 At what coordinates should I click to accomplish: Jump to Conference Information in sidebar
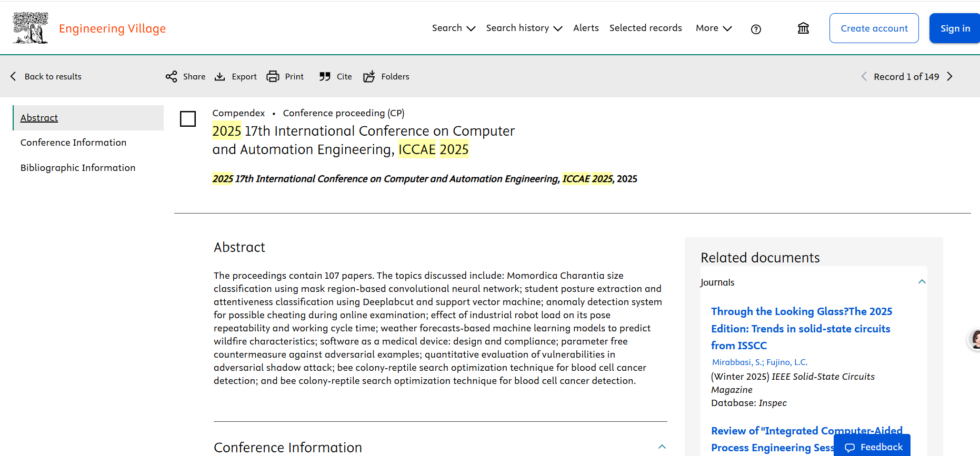tap(73, 143)
